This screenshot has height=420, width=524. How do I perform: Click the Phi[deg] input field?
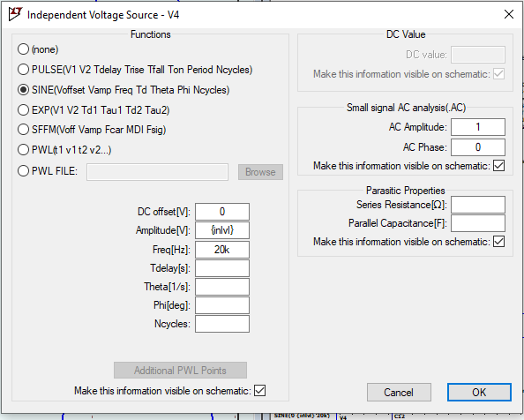(x=222, y=305)
